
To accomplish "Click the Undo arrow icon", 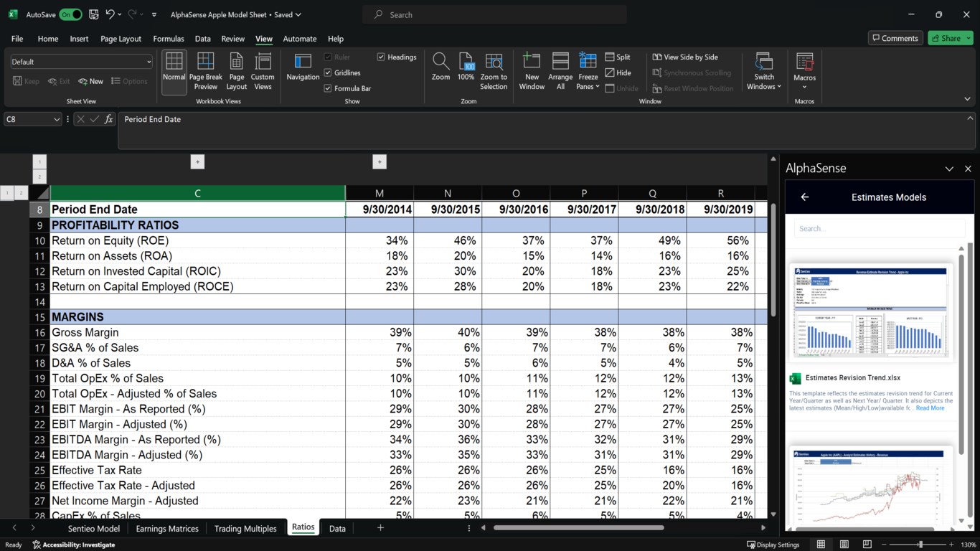I will 110,14.
